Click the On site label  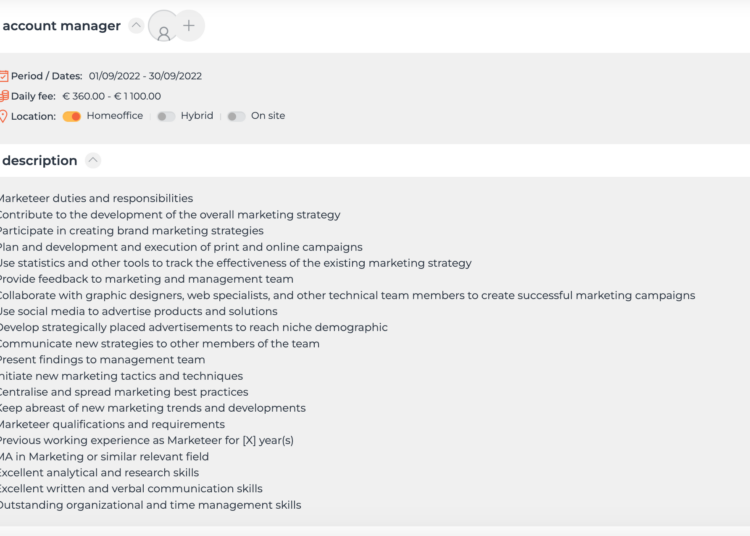click(x=268, y=116)
